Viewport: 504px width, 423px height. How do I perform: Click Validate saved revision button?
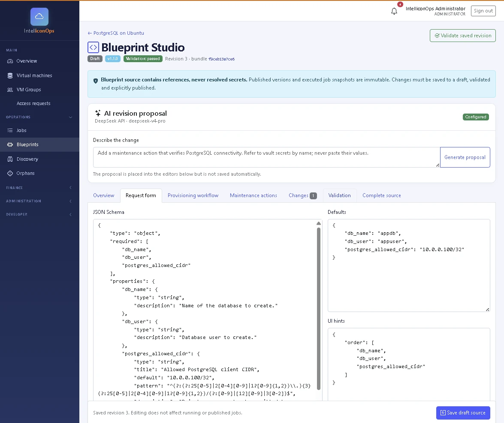pyautogui.click(x=462, y=36)
